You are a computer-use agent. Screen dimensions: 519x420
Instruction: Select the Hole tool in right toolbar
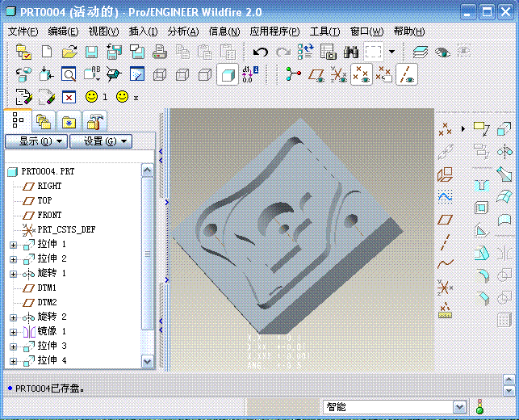pyautogui.click(x=482, y=185)
